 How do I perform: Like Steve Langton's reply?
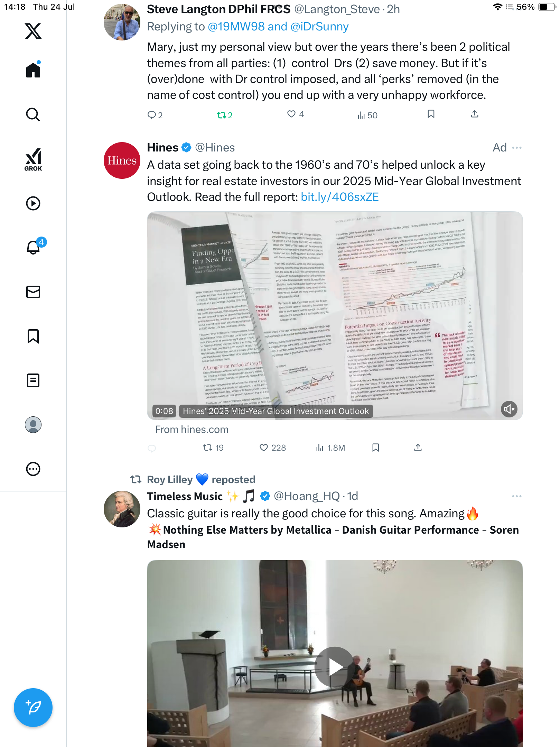296,114
